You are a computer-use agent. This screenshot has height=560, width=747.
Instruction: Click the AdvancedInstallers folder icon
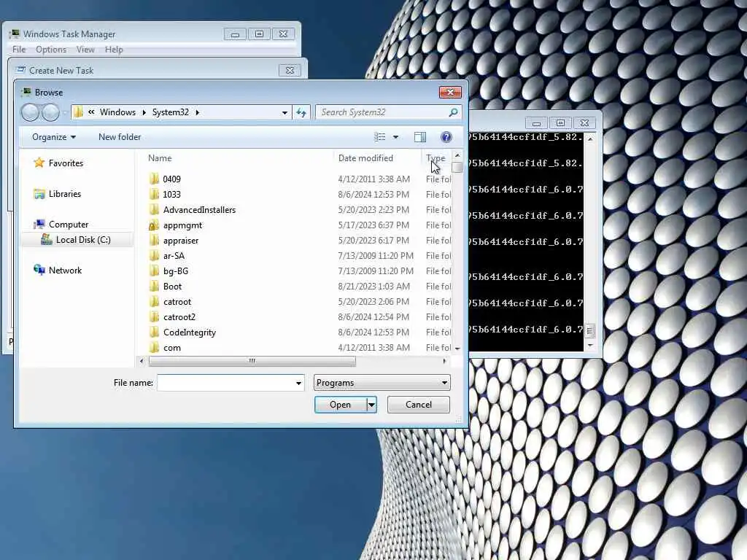tap(154, 209)
